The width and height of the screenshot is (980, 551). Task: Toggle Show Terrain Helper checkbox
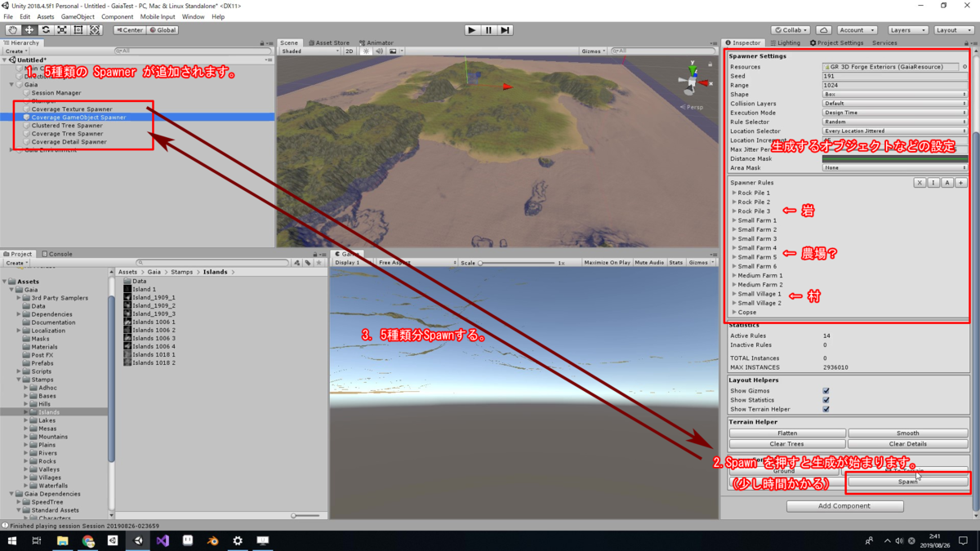[x=826, y=409]
